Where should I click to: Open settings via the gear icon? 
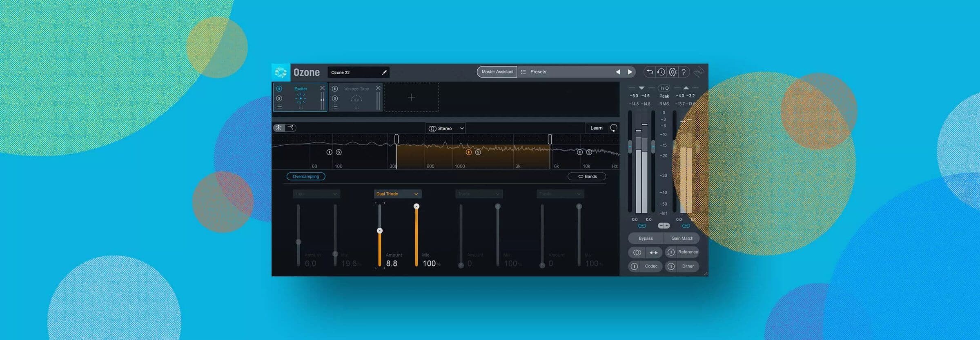[673, 72]
